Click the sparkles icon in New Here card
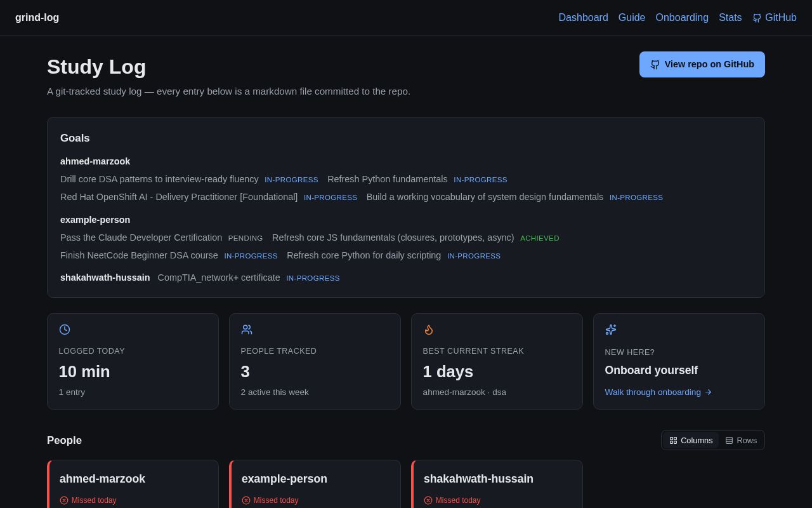 click(611, 330)
